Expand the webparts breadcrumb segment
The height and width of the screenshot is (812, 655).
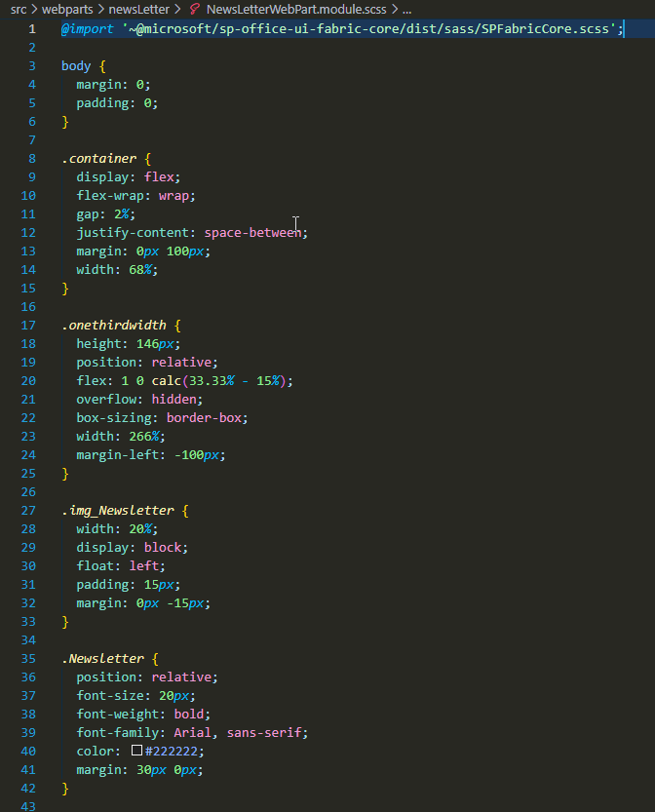[67, 9]
